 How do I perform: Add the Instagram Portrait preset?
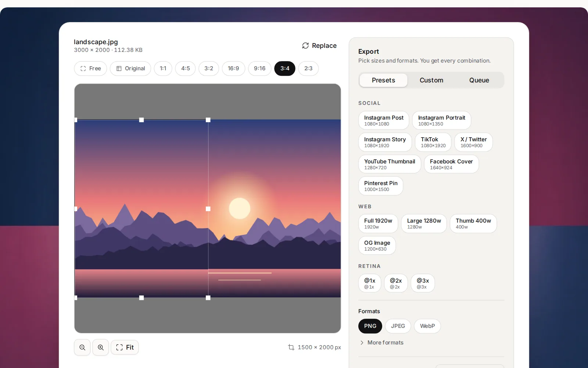442,120
